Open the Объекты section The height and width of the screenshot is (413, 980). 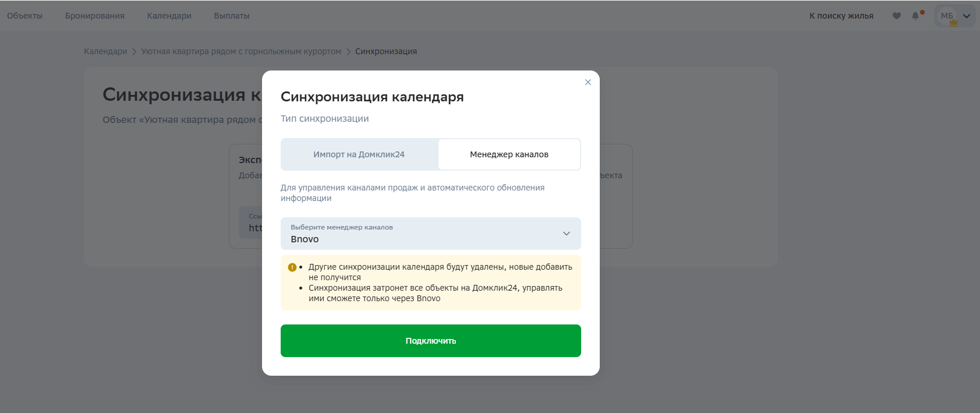24,16
